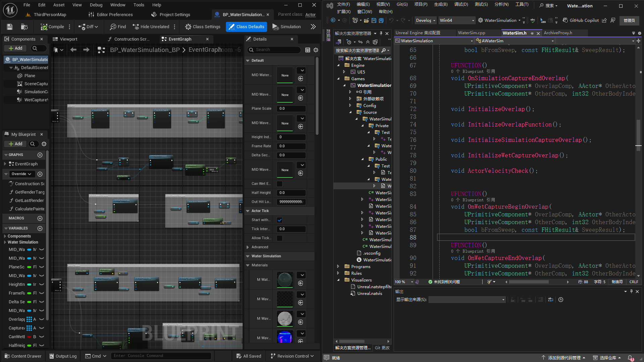Image resolution: width=644 pixels, height=362 pixels.
Task: Click the Browse to asset icon in Unreal toolbar
Action: [x=24, y=27]
